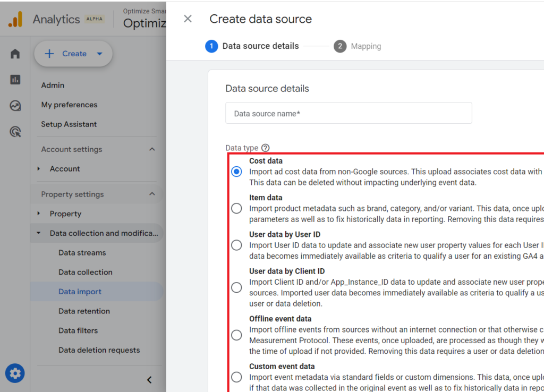Click the Item data heading text
This screenshot has height=392, width=544.
tap(266, 198)
